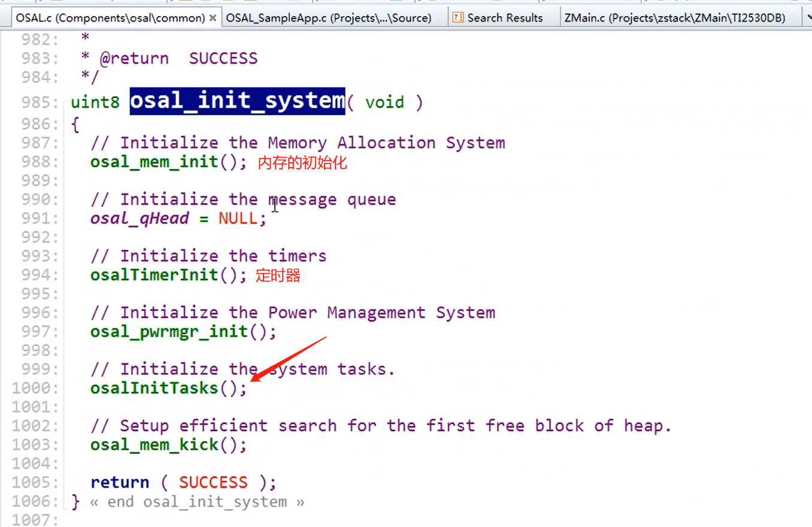Click the comment 'Initialize the Memory Allocation System'

(x=298, y=143)
